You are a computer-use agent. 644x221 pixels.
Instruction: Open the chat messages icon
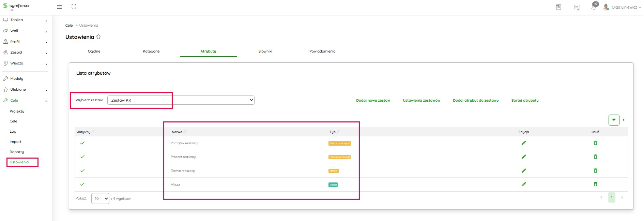(577, 8)
